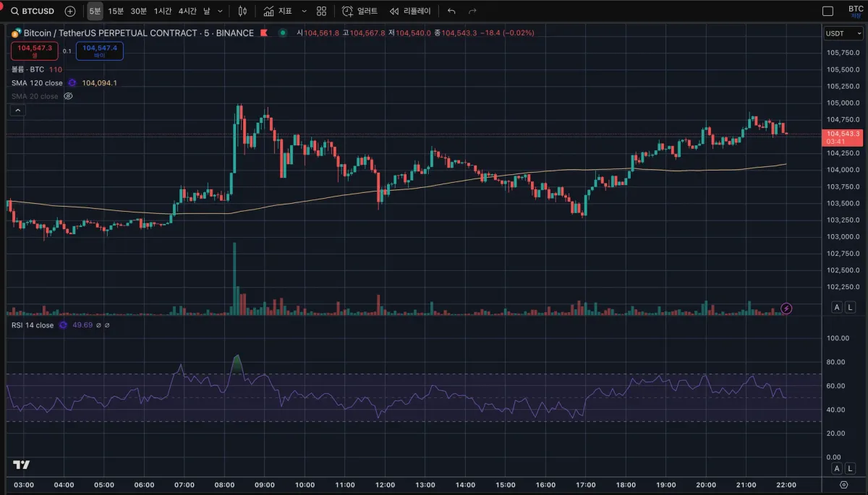Click the purple lightning go-to-realtime icon

pyautogui.click(x=787, y=309)
